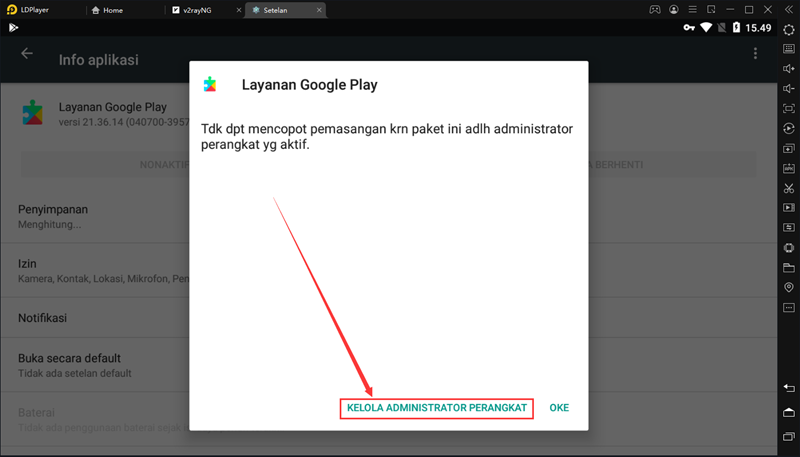The image size is (800, 457).
Task: Toggle fullscreen from the sidebar
Action: pos(789,109)
